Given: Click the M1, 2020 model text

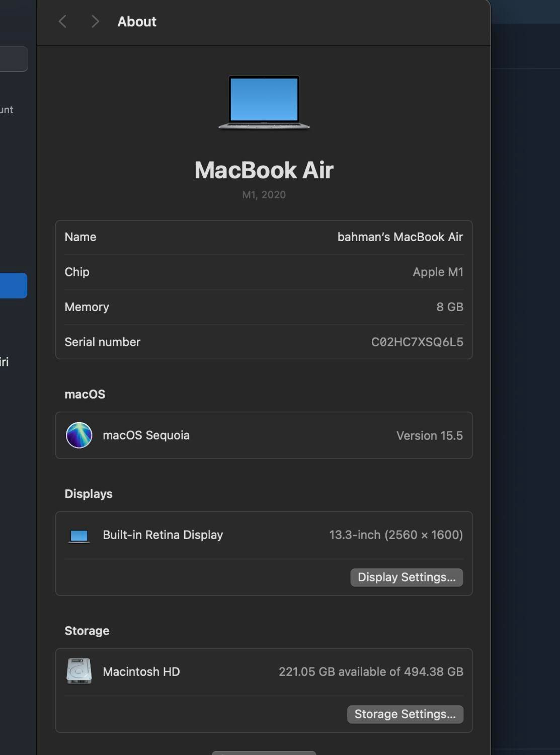Looking at the screenshot, I should coord(264,195).
